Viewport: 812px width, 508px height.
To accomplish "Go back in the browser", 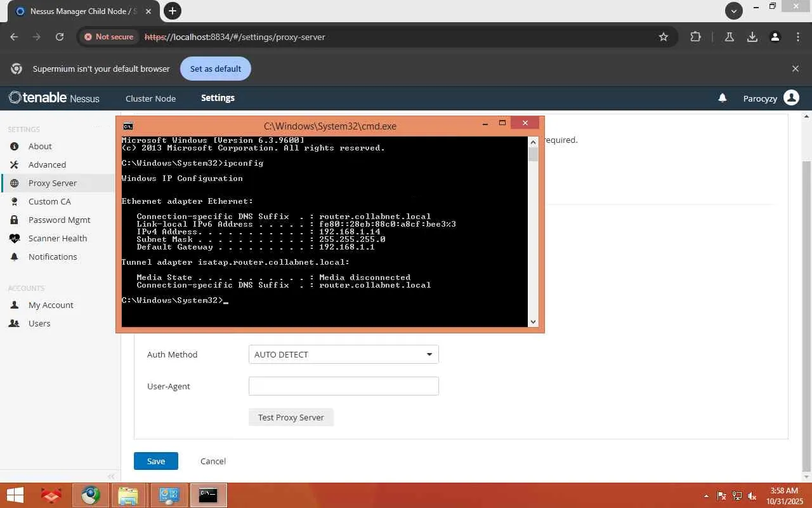I will [14, 37].
